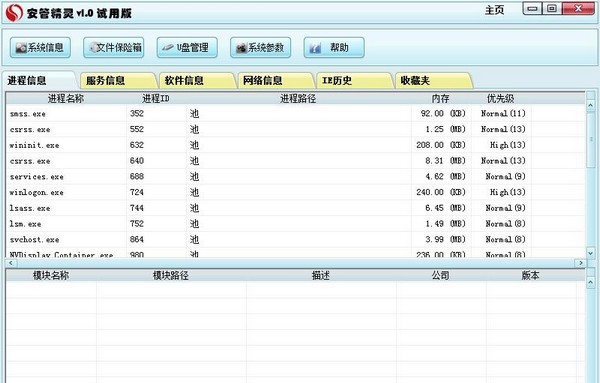600x383 pixels.
Task: Switch to 网络信息 tab
Action: coord(276,81)
